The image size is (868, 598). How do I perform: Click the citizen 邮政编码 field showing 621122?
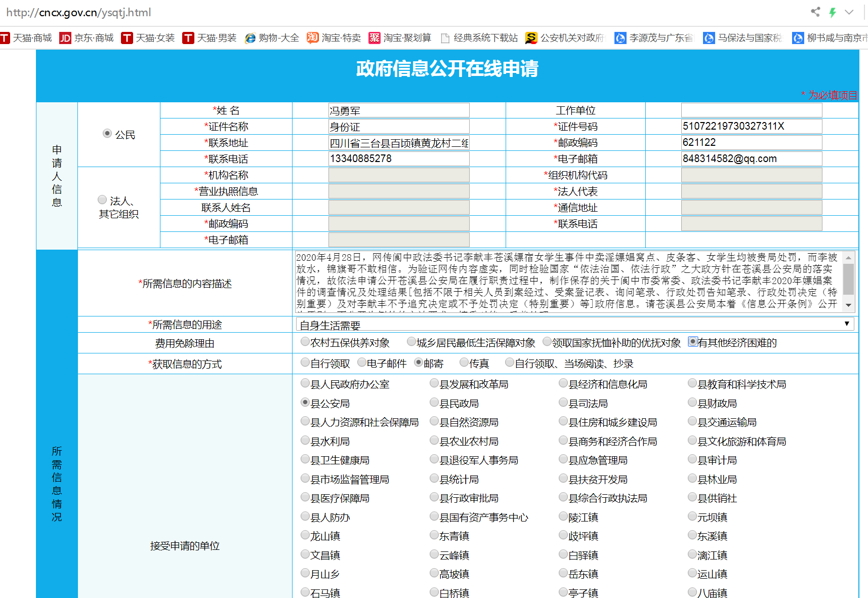click(x=752, y=143)
